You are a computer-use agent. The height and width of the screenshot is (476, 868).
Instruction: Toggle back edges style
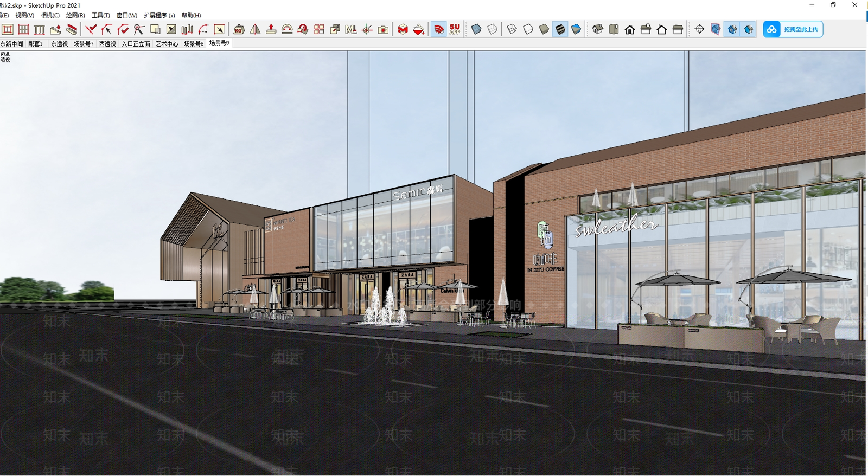point(492,29)
